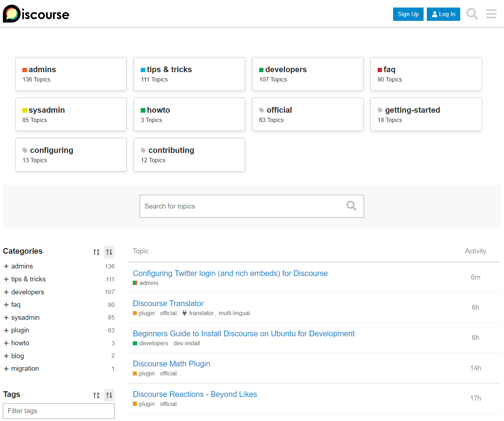Click the Sign Up button

[408, 14]
